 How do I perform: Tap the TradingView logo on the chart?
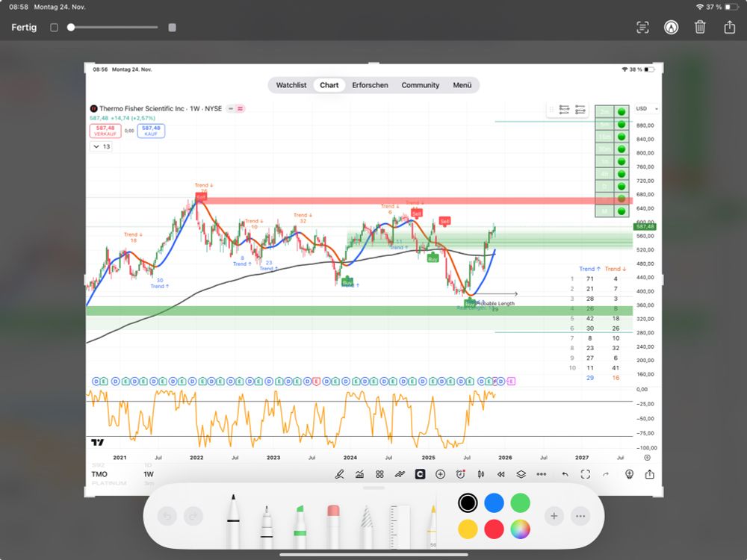(97, 442)
